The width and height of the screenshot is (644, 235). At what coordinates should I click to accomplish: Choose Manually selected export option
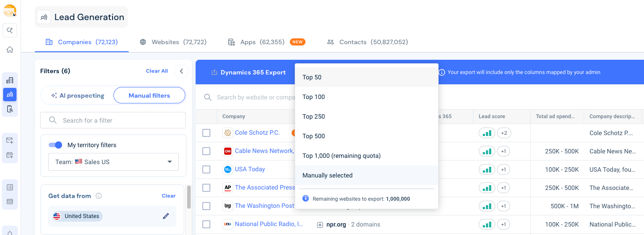tap(366, 175)
